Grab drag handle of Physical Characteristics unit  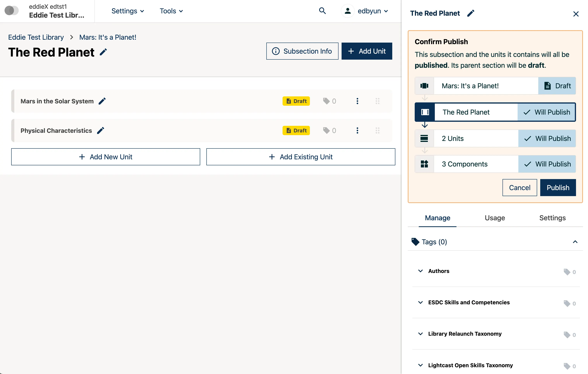pyautogui.click(x=377, y=130)
